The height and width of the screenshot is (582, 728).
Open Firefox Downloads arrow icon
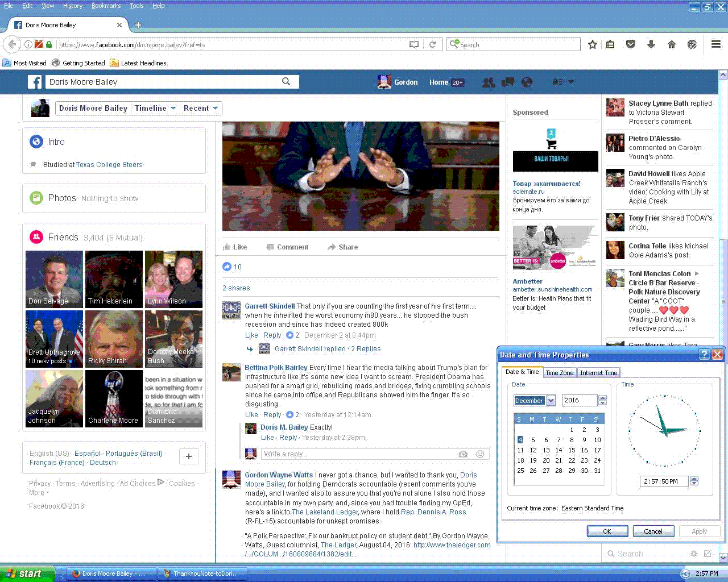pos(651,44)
